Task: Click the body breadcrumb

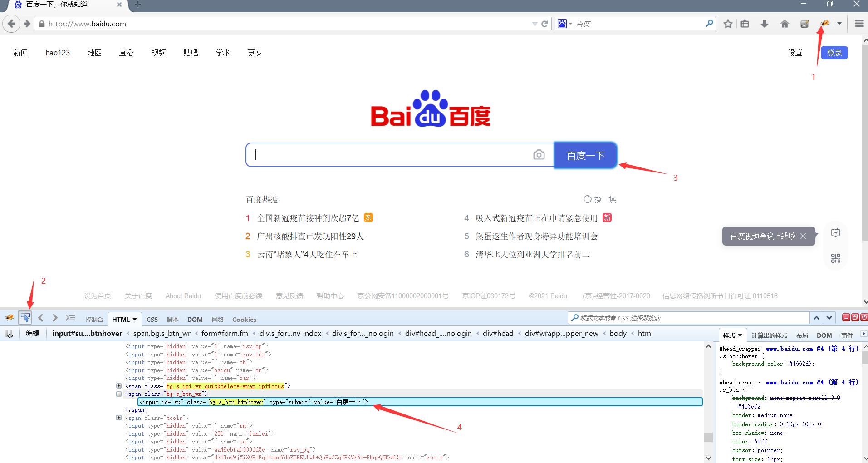Action: click(x=618, y=334)
